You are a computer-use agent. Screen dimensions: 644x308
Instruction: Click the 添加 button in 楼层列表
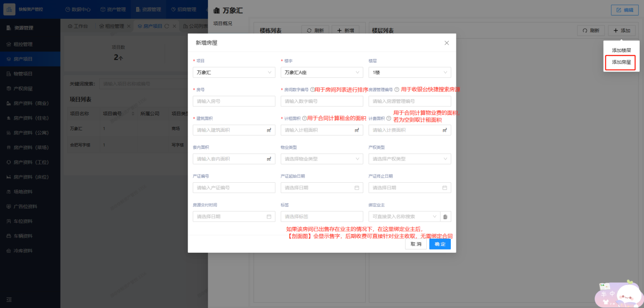tap(622, 30)
